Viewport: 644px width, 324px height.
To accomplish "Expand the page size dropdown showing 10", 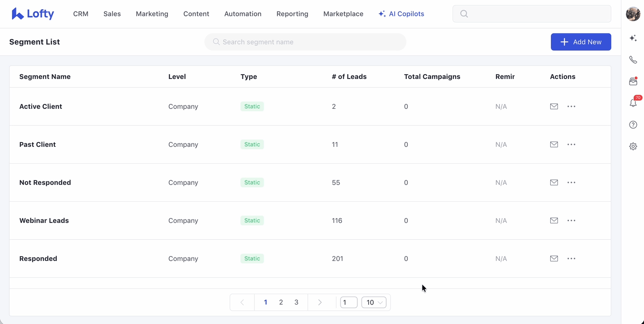I will tap(374, 302).
